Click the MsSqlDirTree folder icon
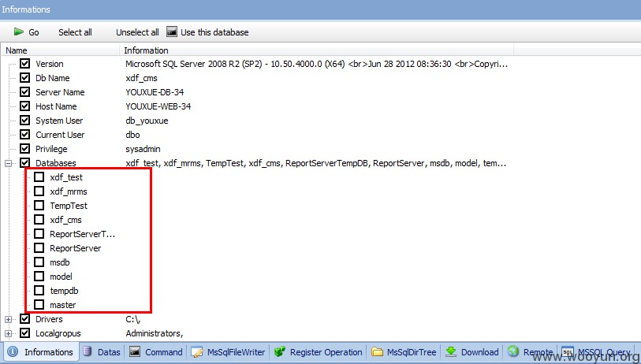This screenshot has height=364, width=641. (377, 351)
